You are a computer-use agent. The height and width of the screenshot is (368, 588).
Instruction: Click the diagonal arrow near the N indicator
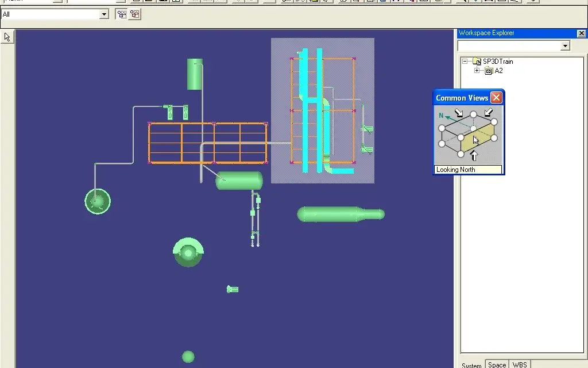pyautogui.click(x=459, y=112)
